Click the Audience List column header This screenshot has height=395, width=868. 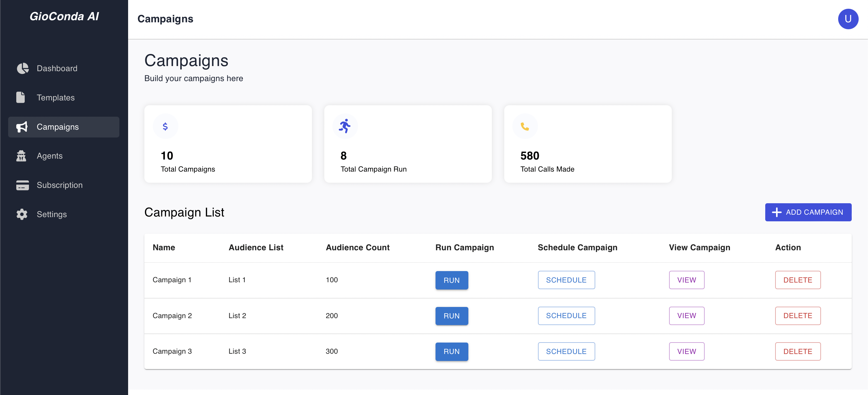(256, 247)
